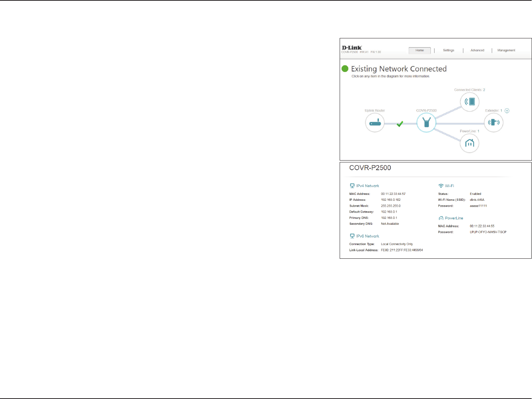
Task: Click the PowerLine section icon in details
Action: tap(441, 218)
